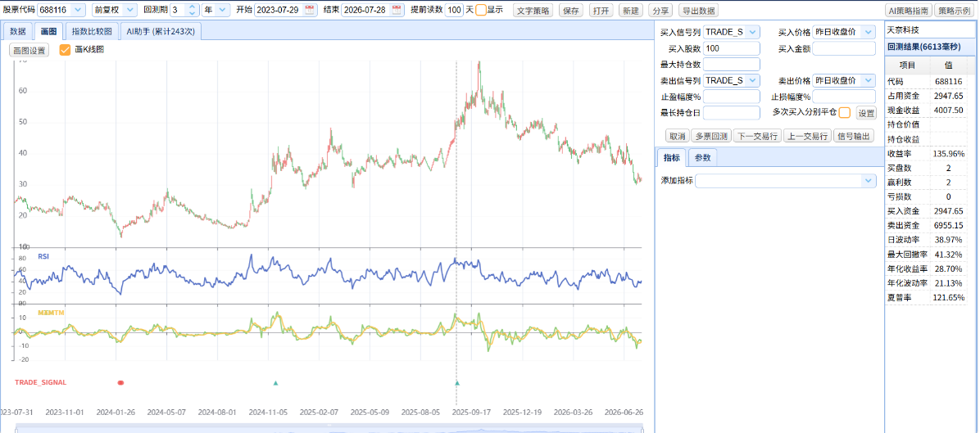The width and height of the screenshot is (980, 433).
Task: Open the 参数 tab
Action: tap(702, 158)
